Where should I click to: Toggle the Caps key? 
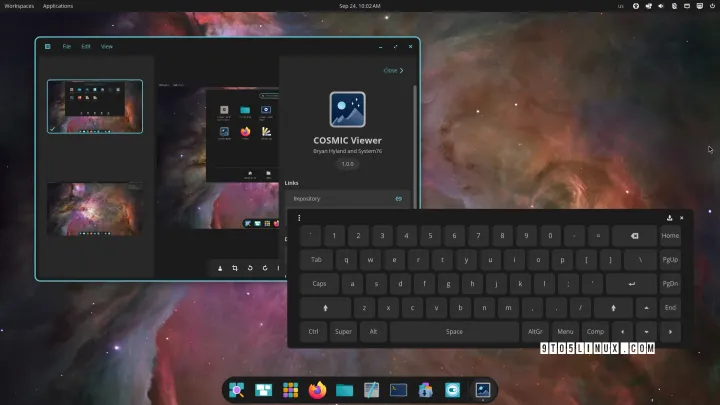[x=319, y=284]
